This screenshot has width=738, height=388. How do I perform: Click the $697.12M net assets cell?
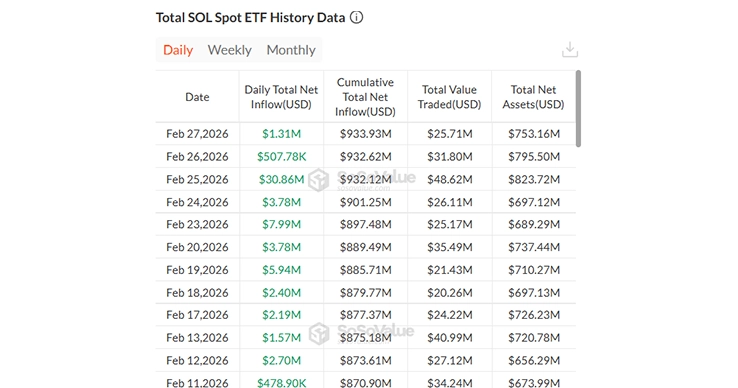(x=534, y=202)
